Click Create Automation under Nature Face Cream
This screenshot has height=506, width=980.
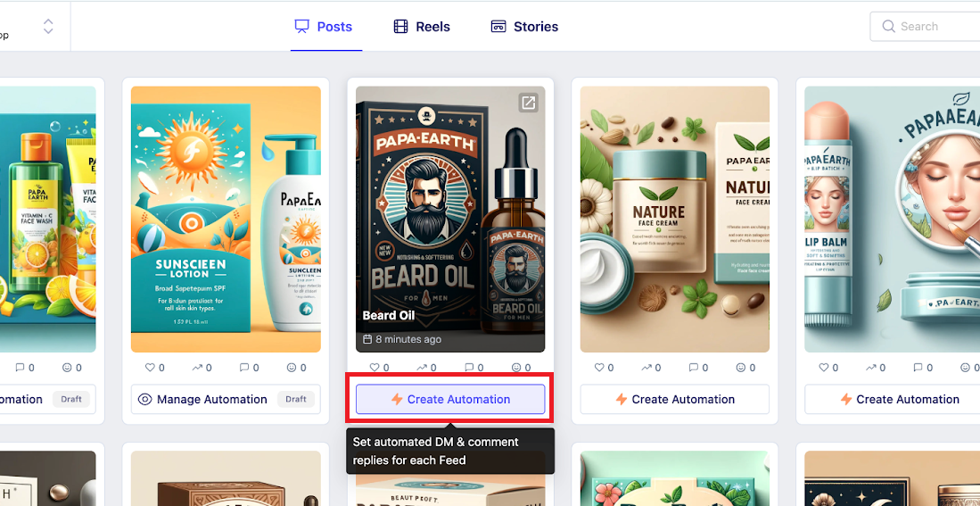pyautogui.click(x=675, y=399)
